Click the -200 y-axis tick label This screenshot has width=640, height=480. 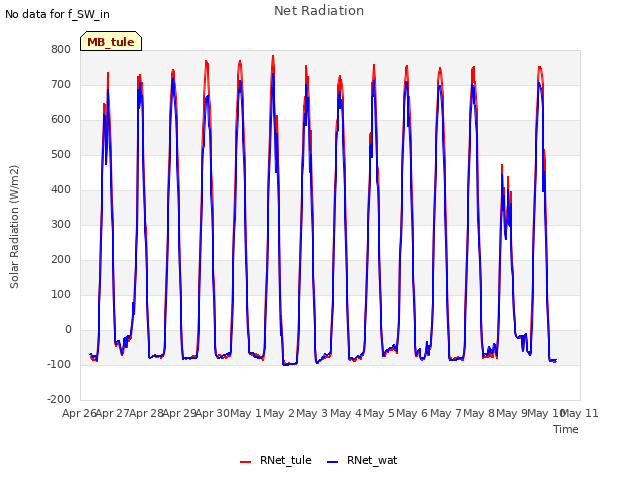pos(59,399)
